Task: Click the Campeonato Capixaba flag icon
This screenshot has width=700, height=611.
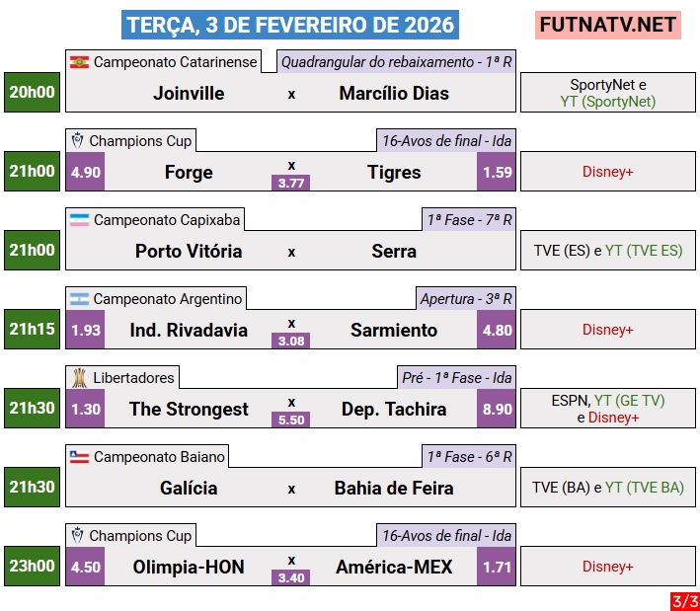Action: point(79,220)
